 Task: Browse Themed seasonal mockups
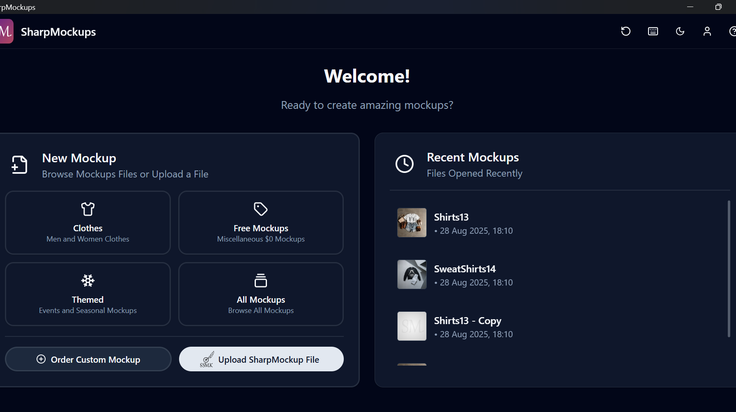(88, 294)
